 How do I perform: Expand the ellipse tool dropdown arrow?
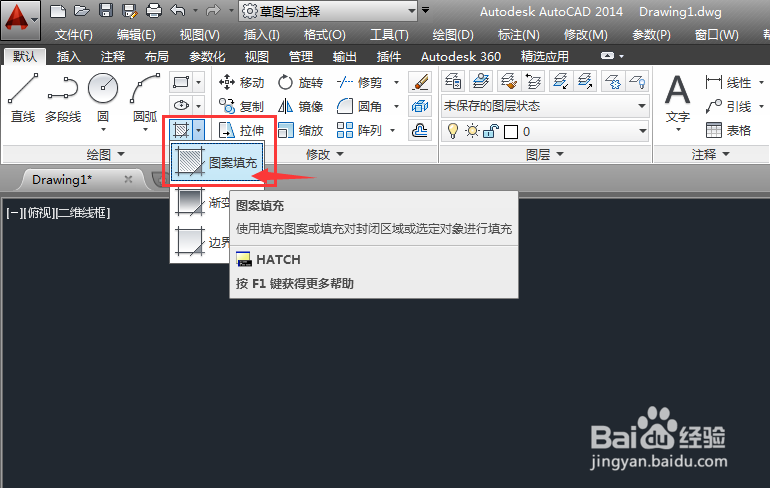point(198,105)
